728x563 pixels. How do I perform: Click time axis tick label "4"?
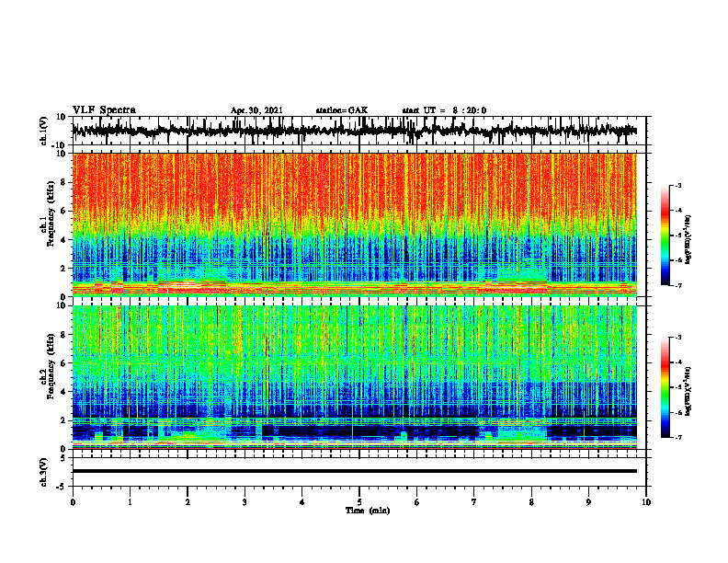tap(302, 502)
